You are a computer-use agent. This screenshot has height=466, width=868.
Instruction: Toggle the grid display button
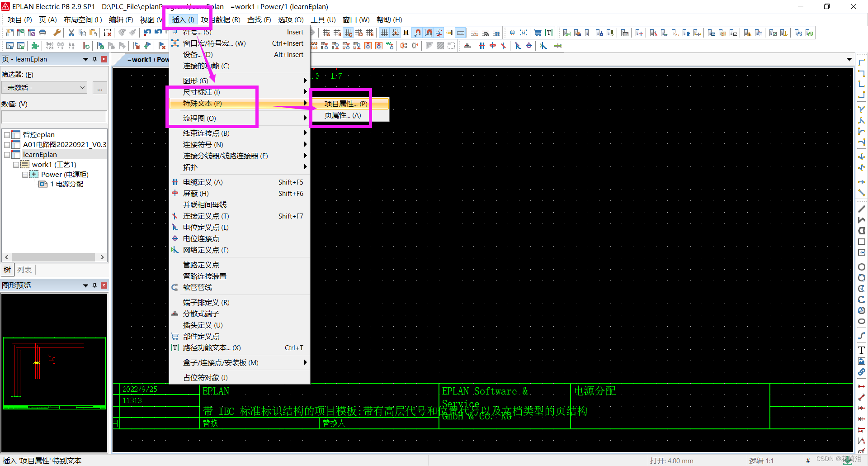tap(384, 33)
